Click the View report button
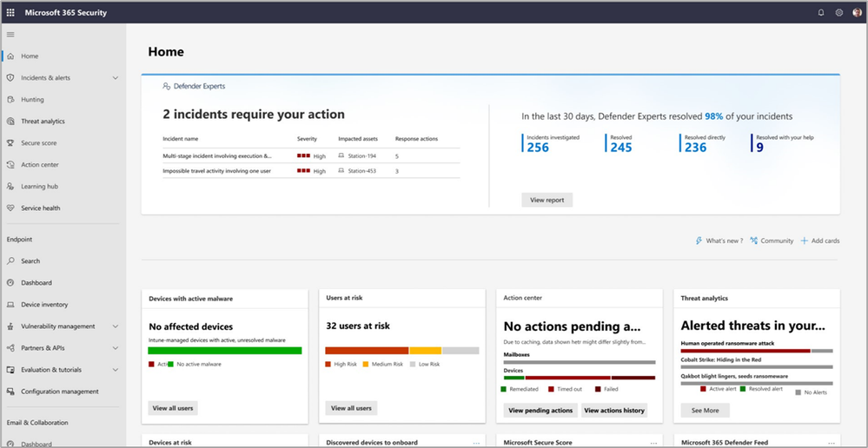The height and width of the screenshot is (448, 868). [547, 201]
